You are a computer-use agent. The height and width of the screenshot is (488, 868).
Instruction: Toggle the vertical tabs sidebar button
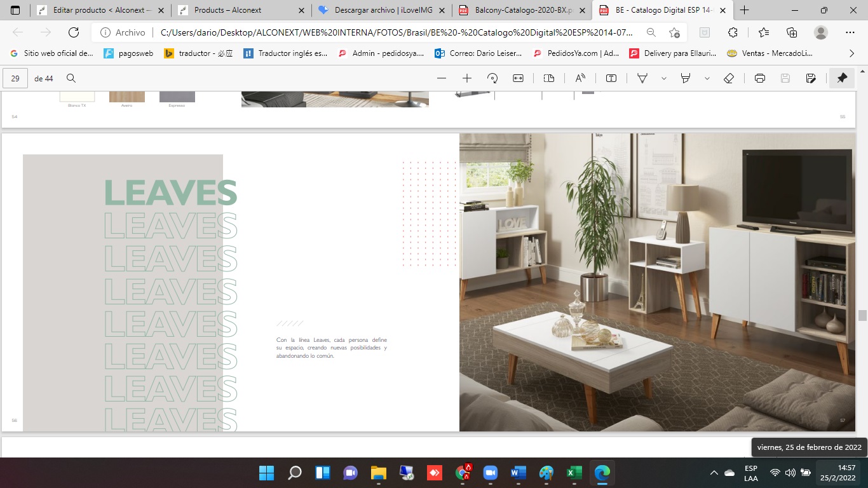(x=15, y=10)
